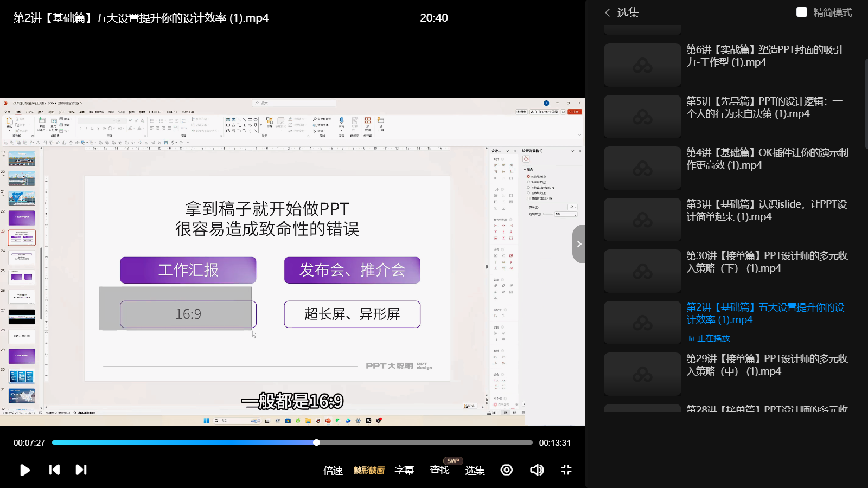The image size is (868, 488).
Task: Skip to the next video
Action: tap(81, 470)
